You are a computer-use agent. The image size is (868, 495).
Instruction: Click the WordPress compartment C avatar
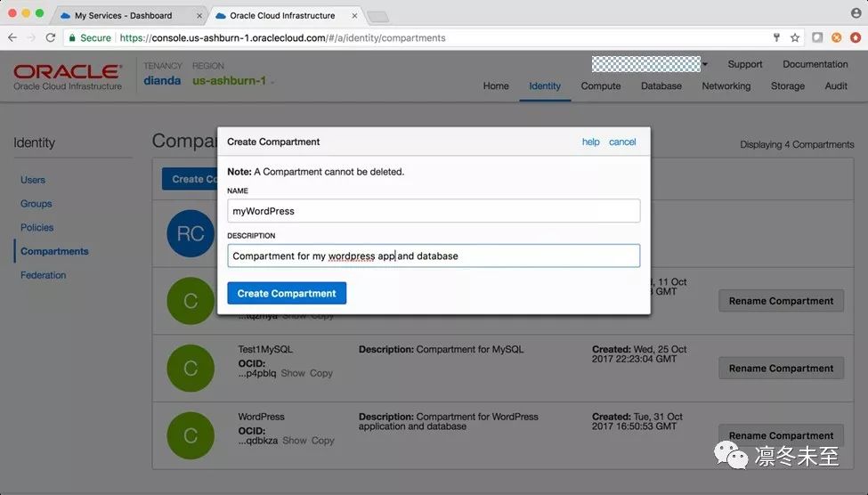pos(191,435)
